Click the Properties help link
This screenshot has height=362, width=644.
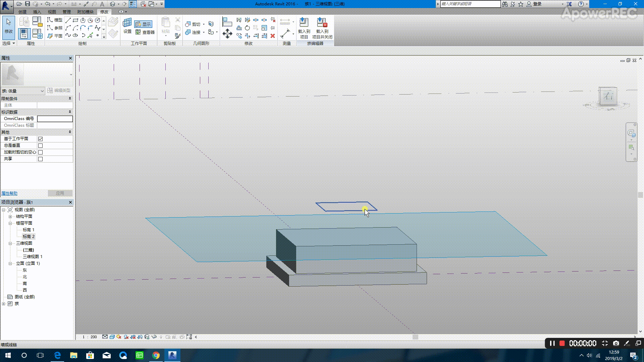click(x=9, y=193)
